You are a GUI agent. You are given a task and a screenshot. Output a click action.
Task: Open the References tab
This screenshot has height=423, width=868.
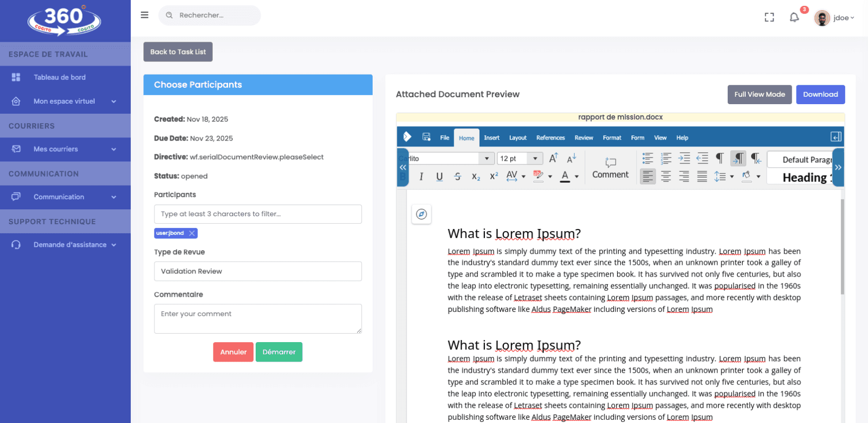[550, 138]
